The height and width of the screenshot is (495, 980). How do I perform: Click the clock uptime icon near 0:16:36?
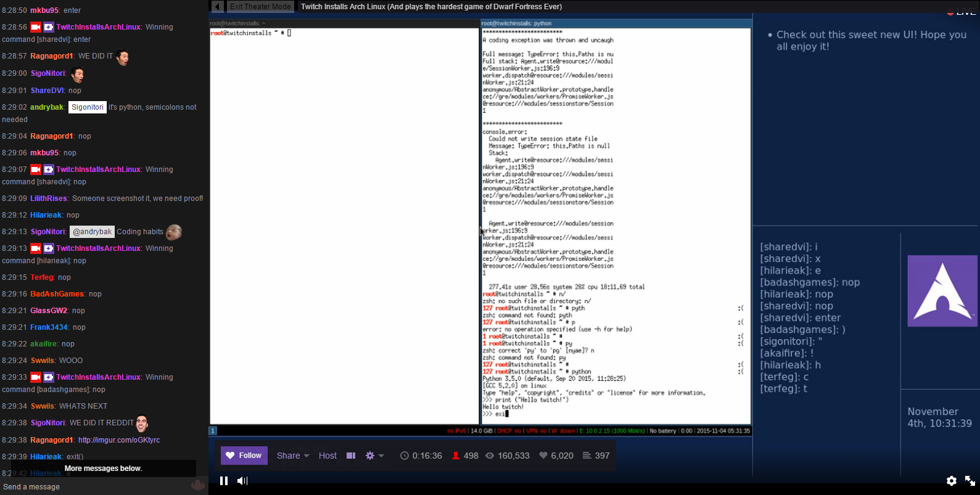pyautogui.click(x=405, y=456)
